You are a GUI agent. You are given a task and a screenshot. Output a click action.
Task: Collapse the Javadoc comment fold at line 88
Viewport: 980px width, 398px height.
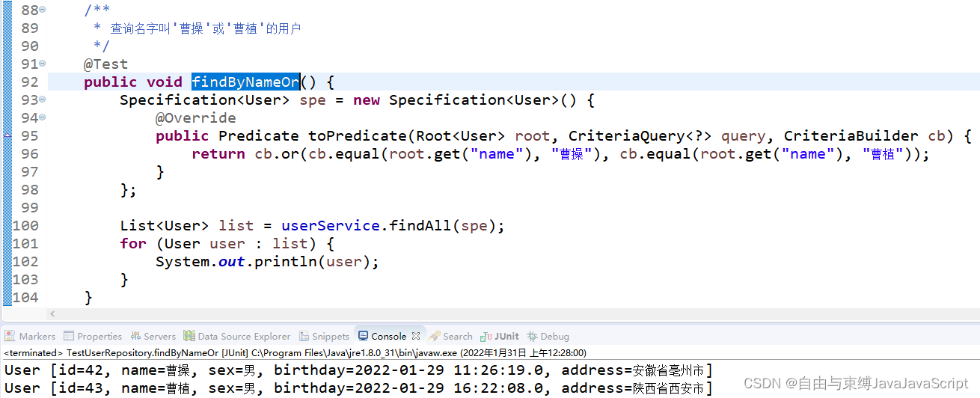coord(42,10)
